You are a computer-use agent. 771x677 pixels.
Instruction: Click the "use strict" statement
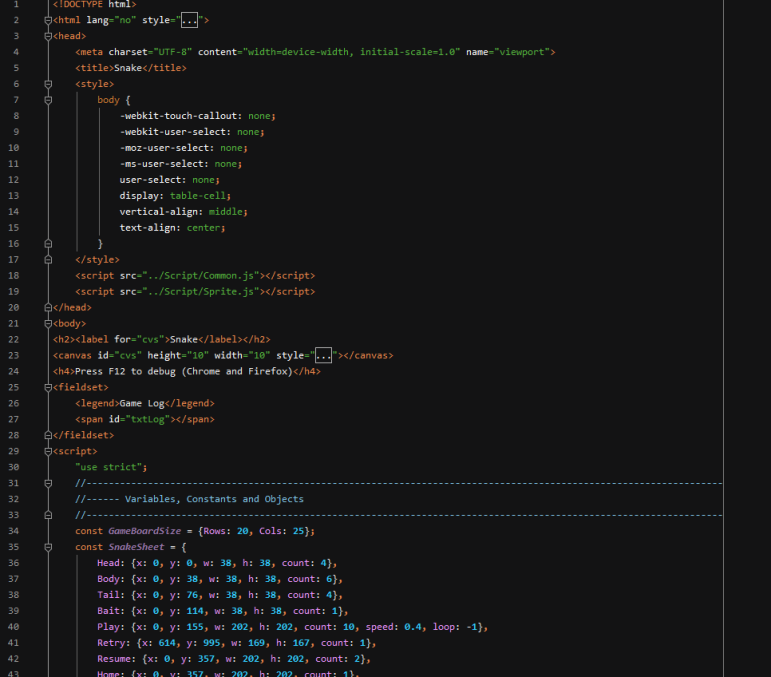coord(111,467)
